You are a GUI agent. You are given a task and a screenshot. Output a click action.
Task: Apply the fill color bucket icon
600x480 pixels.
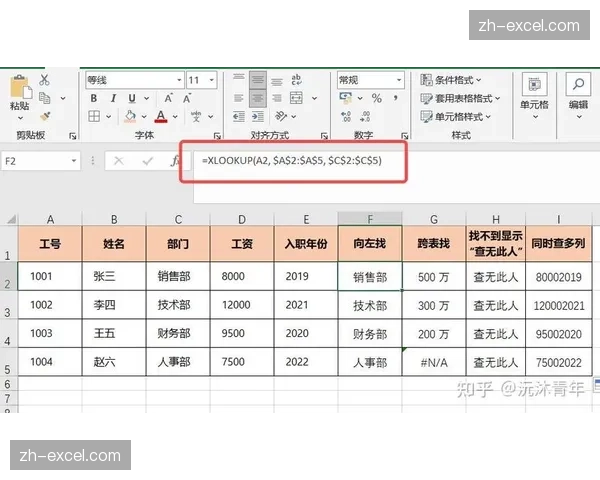pyautogui.click(x=130, y=116)
